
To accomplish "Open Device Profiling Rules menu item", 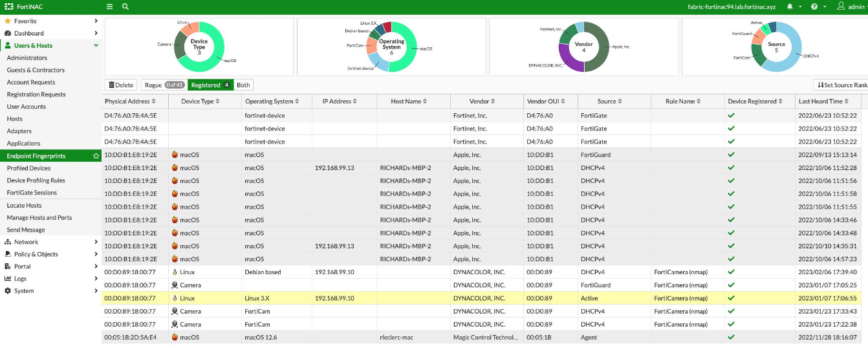I will (36, 180).
